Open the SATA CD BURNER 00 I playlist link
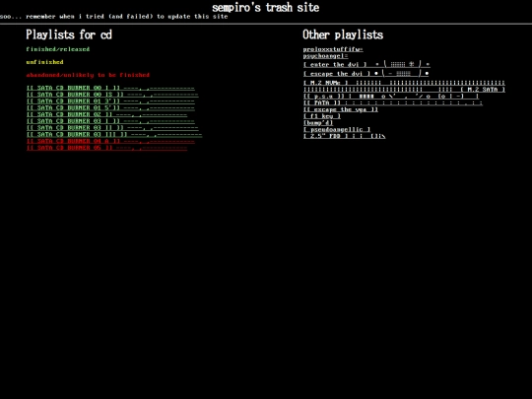Screen dimensions: 532x399 [110, 88]
